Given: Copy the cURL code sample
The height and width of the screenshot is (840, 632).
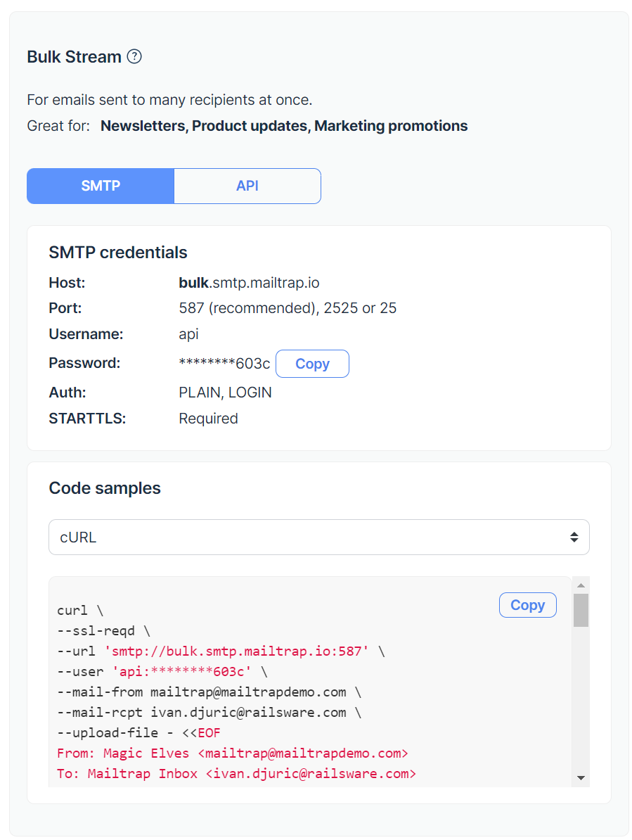Looking at the screenshot, I should 527,605.
